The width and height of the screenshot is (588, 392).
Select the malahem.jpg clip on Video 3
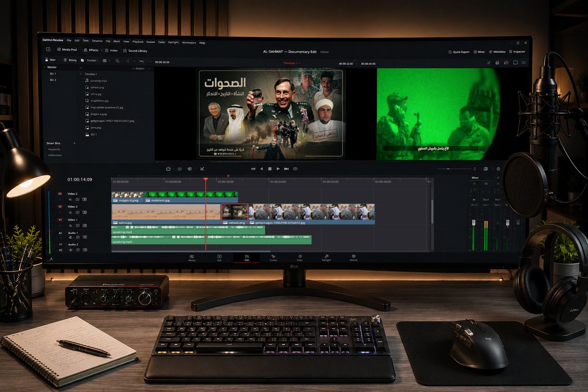(191, 197)
